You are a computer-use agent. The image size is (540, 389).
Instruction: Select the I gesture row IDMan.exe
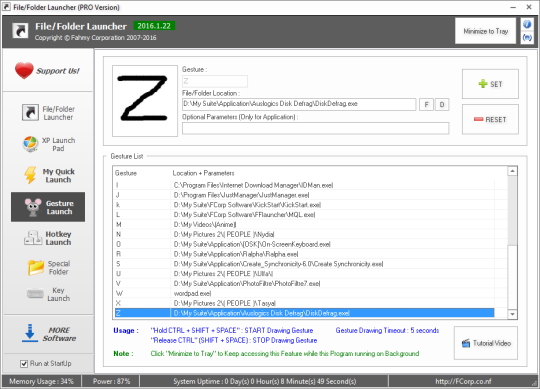304,185
